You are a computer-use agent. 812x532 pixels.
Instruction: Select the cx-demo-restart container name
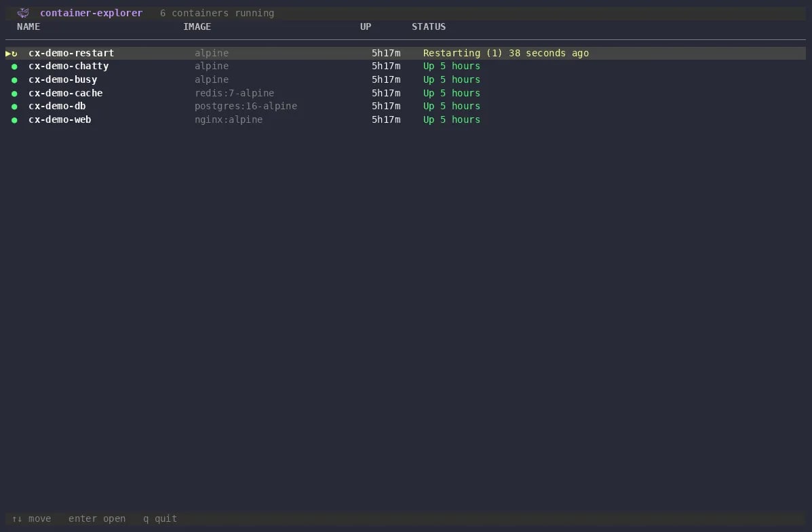click(x=71, y=53)
